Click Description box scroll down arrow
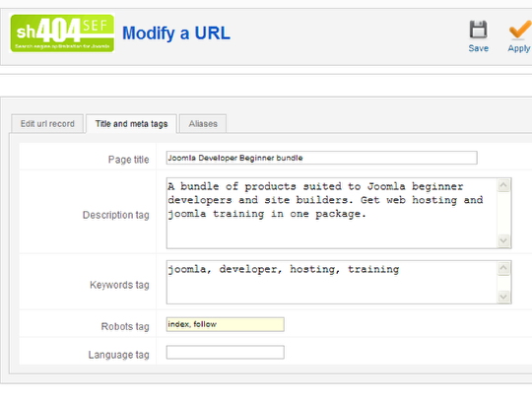Viewport: 532px width, 404px height. point(503,240)
